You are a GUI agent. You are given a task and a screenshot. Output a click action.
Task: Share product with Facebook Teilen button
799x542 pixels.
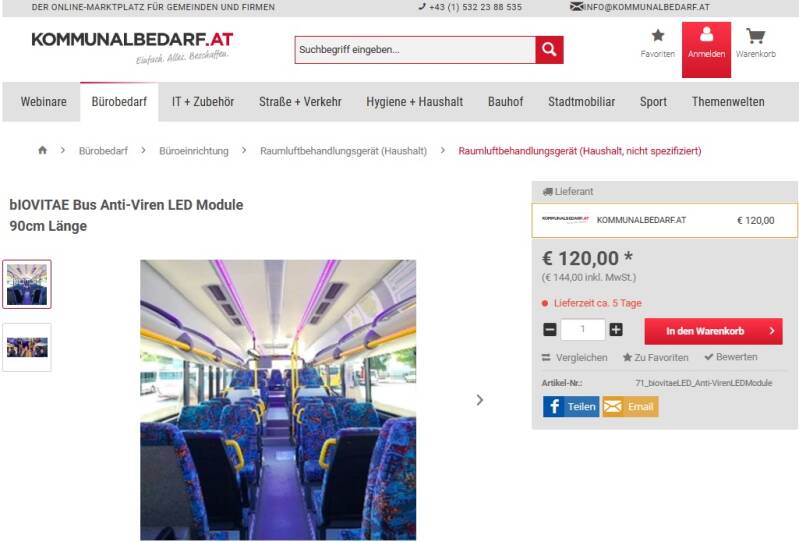571,406
